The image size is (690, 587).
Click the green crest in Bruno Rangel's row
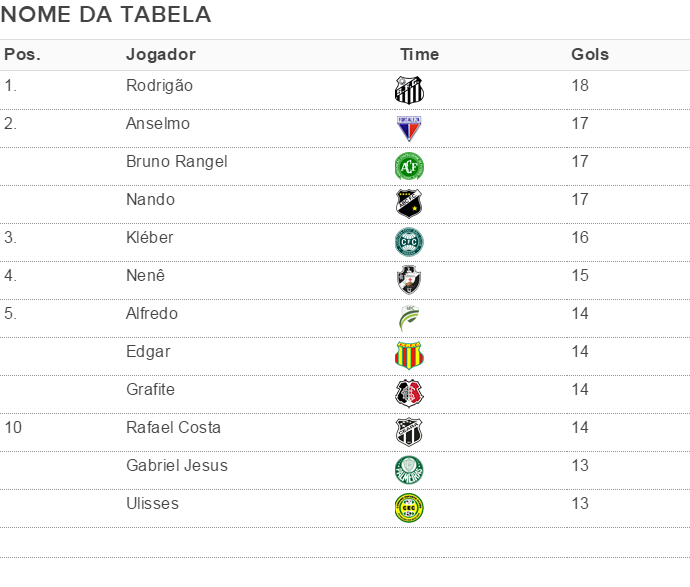click(x=409, y=166)
